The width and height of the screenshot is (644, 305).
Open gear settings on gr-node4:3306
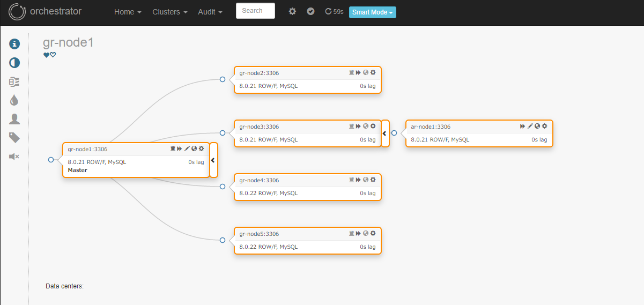click(x=373, y=180)
